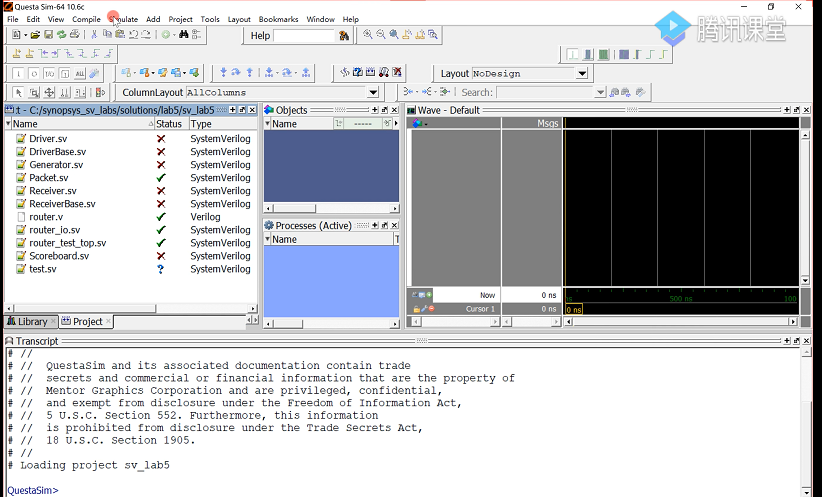Image resolution: width=822 pixels, height=497 pixels.
Task: Click the Help text input field
Action: 304,36
